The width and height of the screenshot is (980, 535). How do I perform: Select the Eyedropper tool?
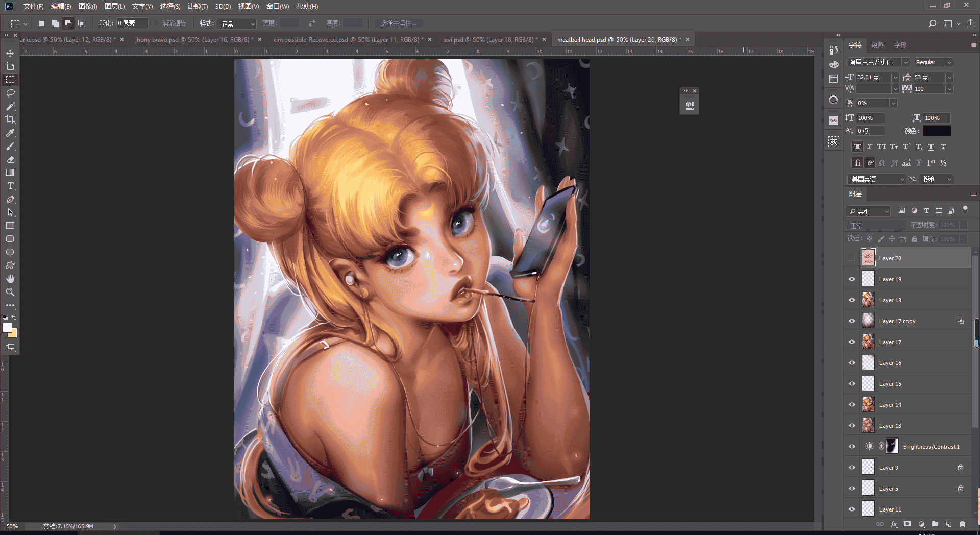pos(10,133)
